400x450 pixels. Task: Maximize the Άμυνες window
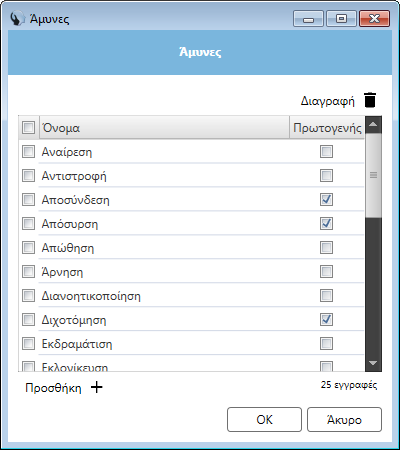[x=341, y=19]
